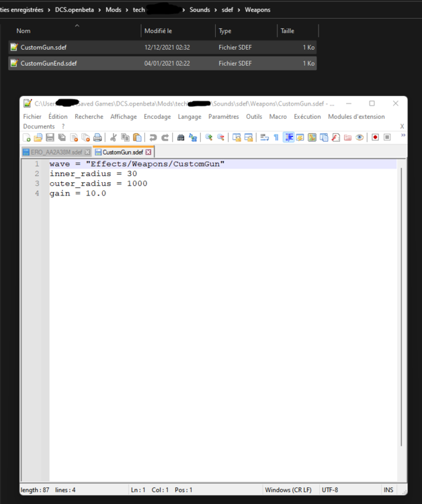Viewport: 422px width, 504px height.
Task: Click the outer_radius = 1000 line
Action: pos(98,183)
